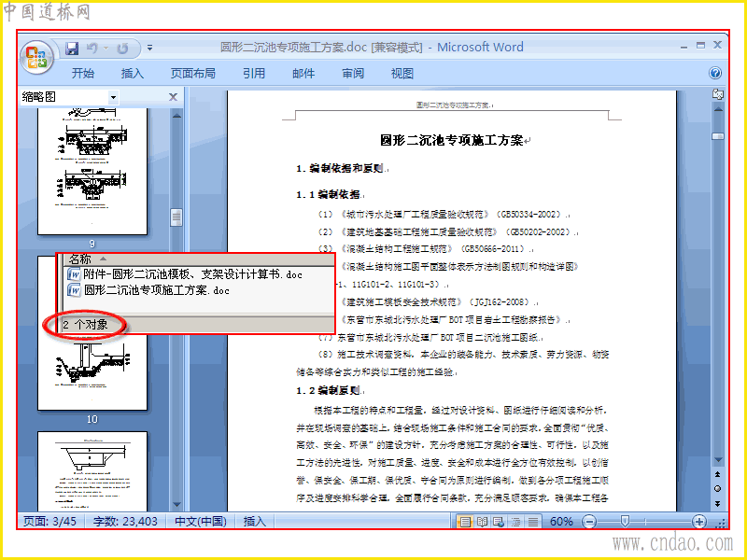Expand the 缩略图 pane selector dropdown
This screenshot has height=560, width=747.
pyautogui.click(x=113, y=98)
